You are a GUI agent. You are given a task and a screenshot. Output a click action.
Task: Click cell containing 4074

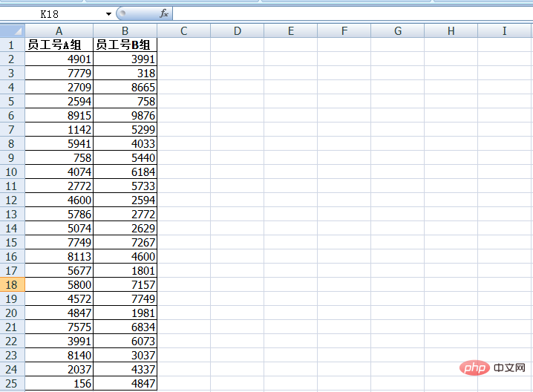click(x=59, y=171)
